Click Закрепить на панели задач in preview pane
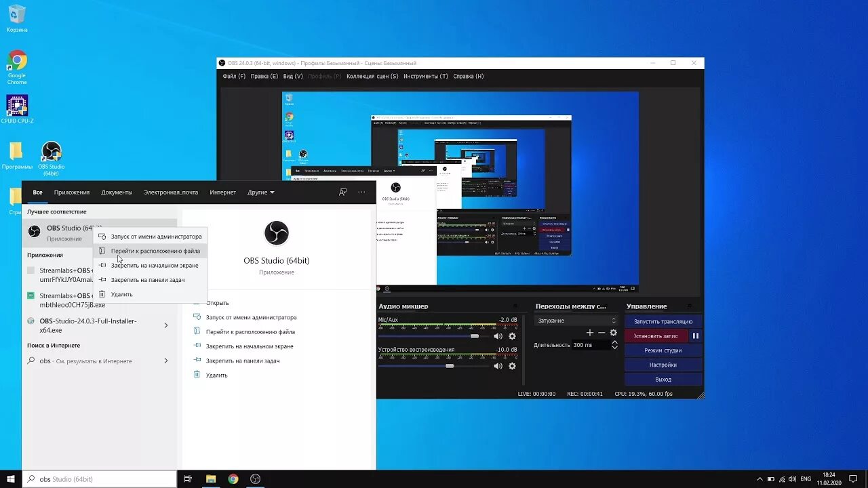 click(x=243, y=361)
